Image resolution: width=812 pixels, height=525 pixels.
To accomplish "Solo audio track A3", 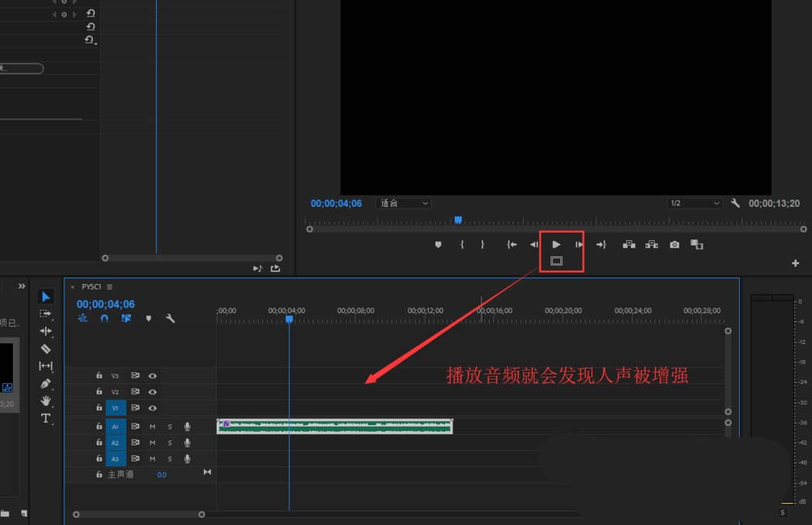I will (170, 458).
